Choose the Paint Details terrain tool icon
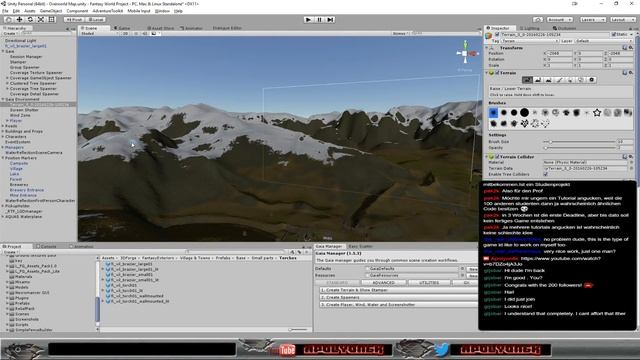The image size is (640, 360). click(581, 80)
